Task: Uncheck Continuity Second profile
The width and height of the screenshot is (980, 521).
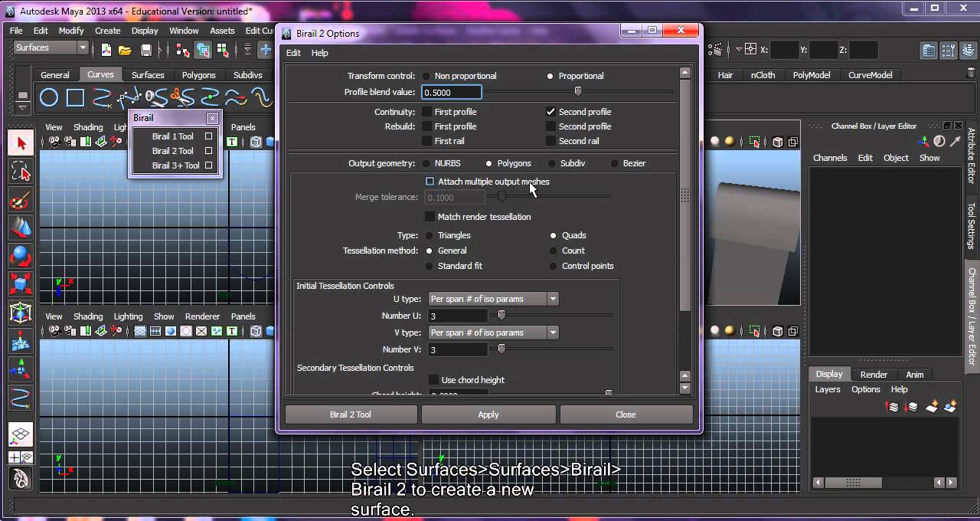Action: [550, 112]
